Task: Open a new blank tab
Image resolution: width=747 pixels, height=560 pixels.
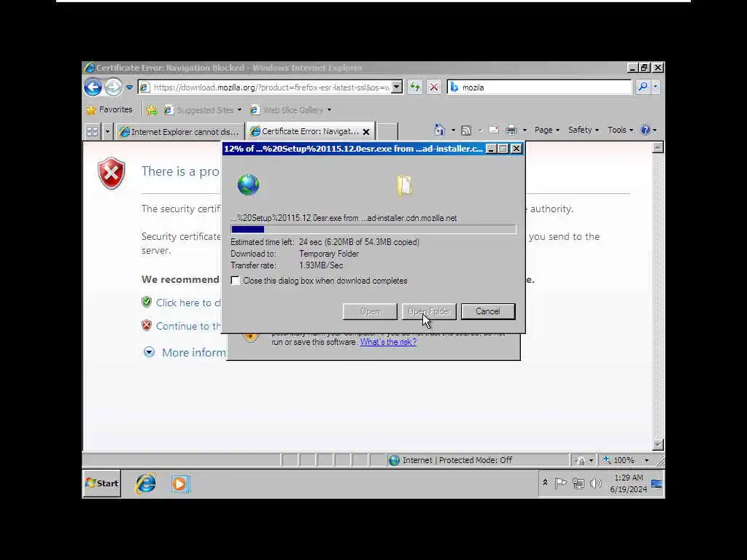Action: [x=387, y=131]
